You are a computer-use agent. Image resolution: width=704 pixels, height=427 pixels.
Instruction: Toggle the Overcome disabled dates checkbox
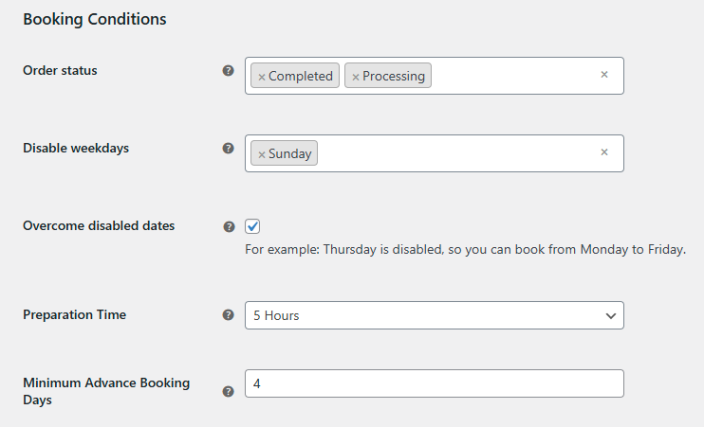(x=253, y=226)
